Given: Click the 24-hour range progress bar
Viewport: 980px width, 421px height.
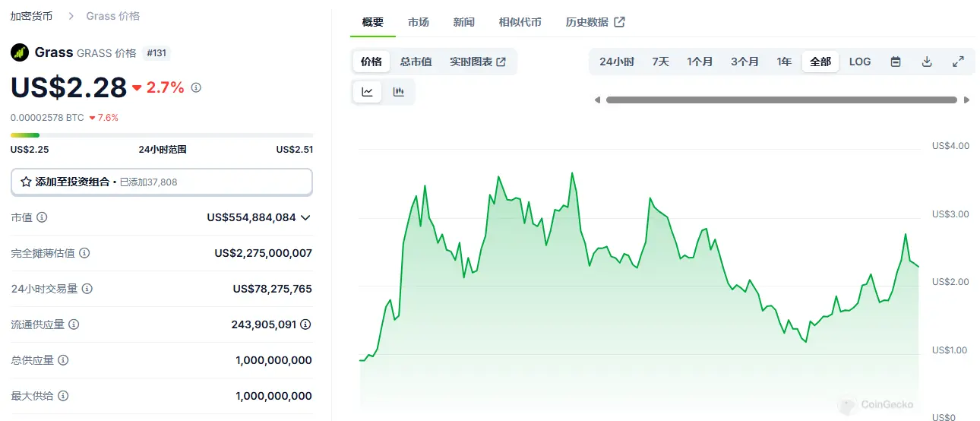Looking at the screenshot, I should click(x=161, y=135).
